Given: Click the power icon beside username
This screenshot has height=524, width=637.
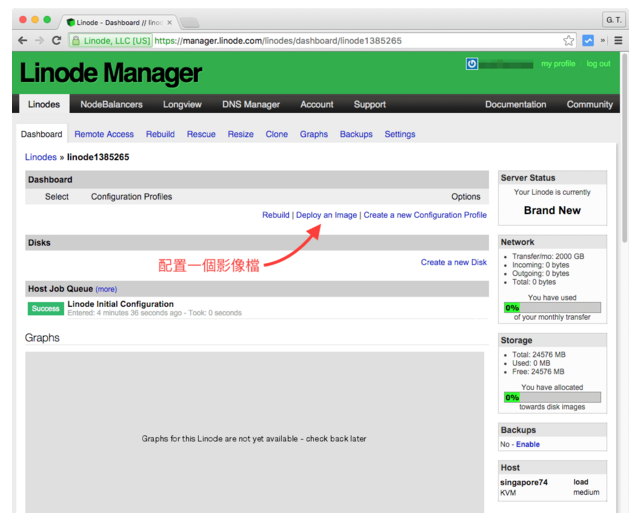Looking at the screenshot, I should [472, 64].
